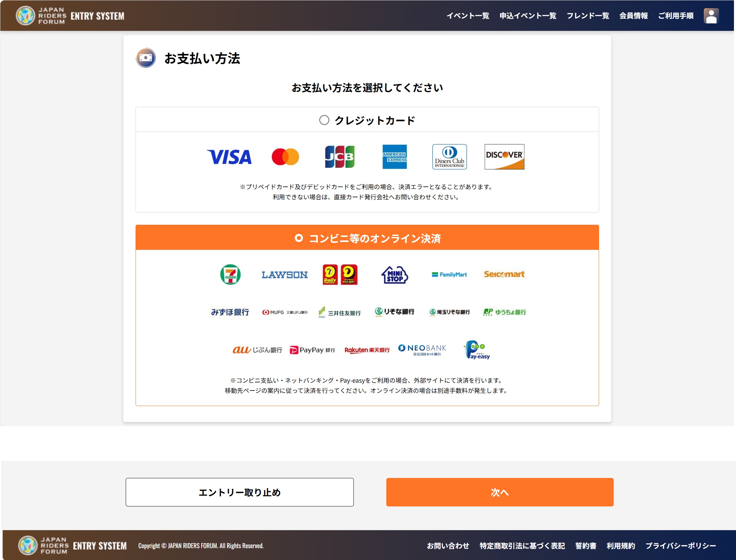
Task: Click the JCB card logo
Action: point(340,157)
